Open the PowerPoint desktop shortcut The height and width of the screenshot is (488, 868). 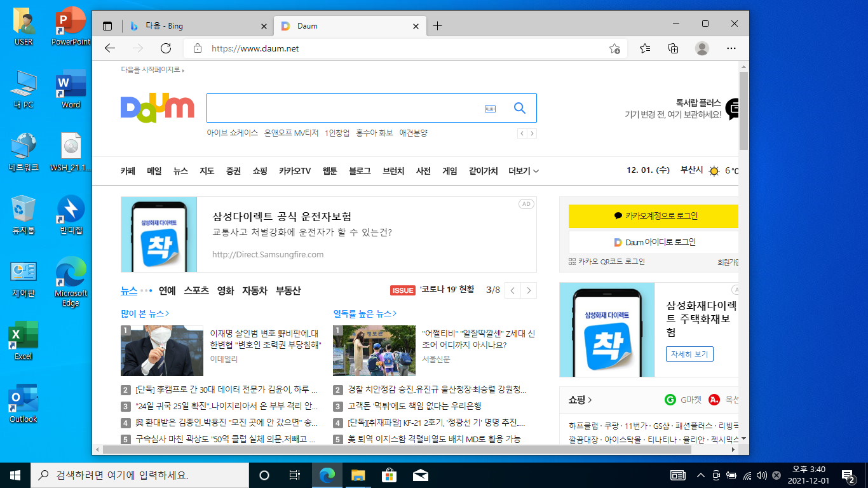[71, 27]
